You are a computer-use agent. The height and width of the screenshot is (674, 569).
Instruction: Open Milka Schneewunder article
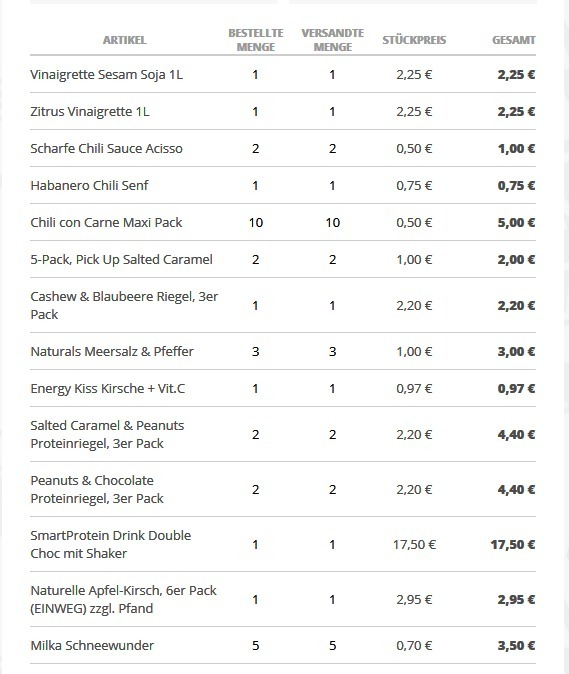(92, 645)
